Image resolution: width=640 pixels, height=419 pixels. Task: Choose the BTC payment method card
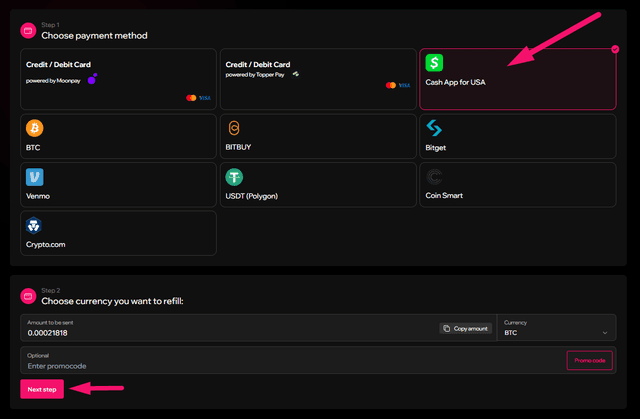[x=118, y=136]
